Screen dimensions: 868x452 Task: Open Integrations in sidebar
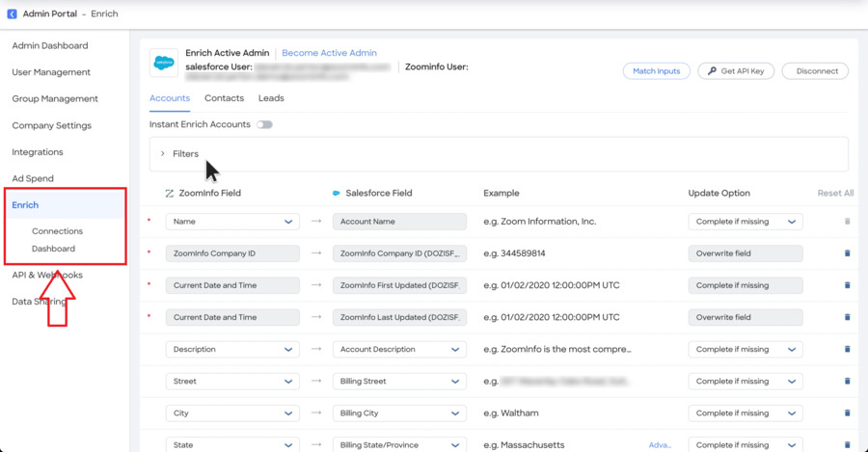pos(37,151)
